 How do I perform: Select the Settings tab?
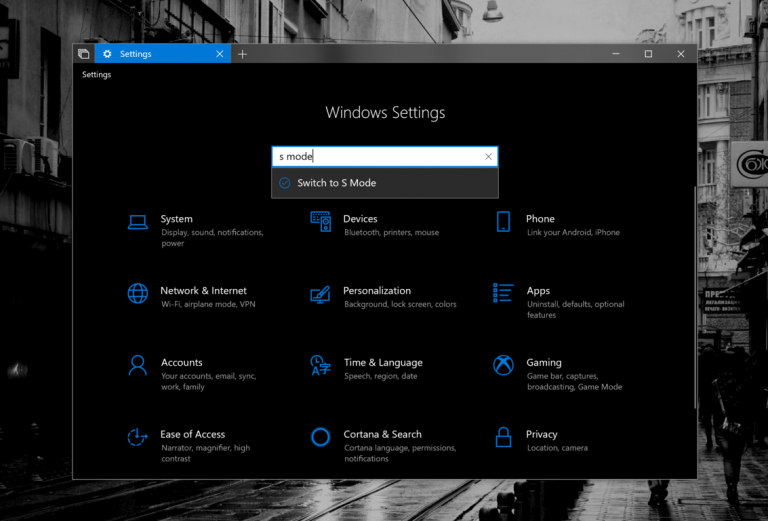click(x=163, y=54)
